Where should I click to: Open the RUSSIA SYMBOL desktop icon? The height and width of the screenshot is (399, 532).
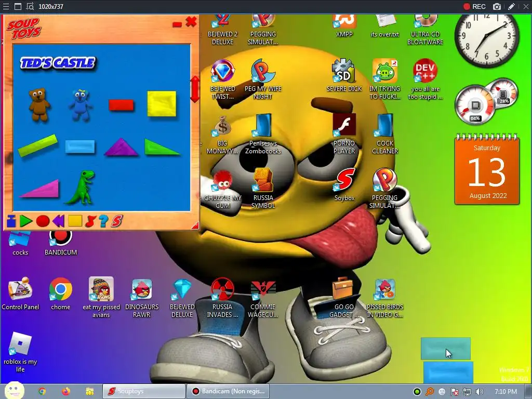click(263, 188)
